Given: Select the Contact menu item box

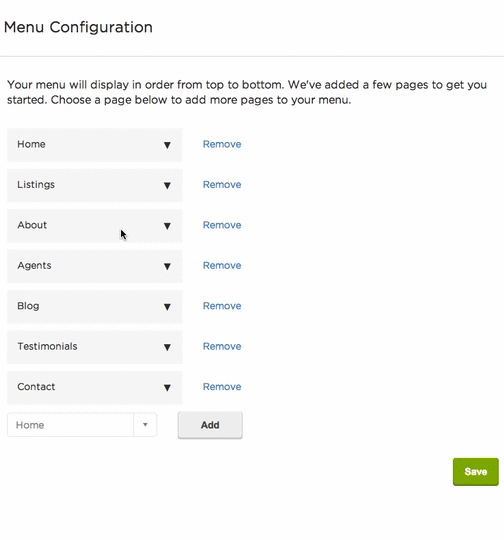Looking at the screenshot, I should tap(95, 387).
